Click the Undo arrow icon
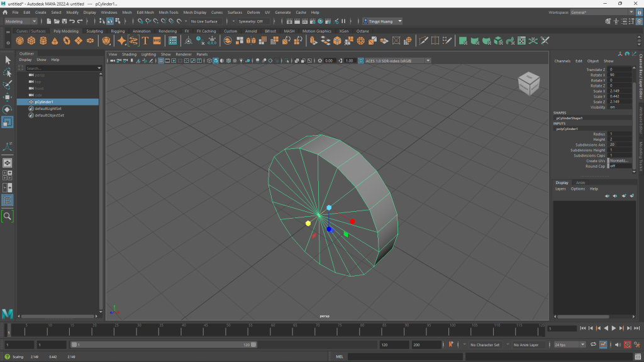 72,21
